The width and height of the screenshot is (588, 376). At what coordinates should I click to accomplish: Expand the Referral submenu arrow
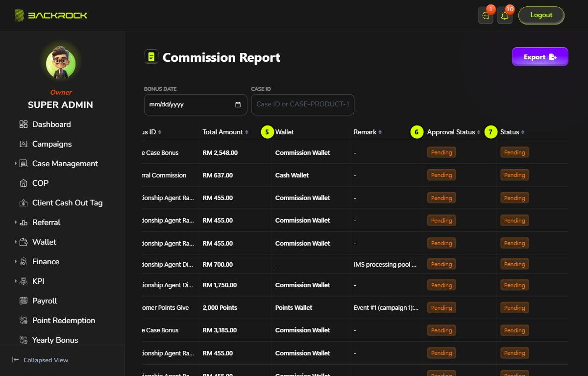point(16,223)
